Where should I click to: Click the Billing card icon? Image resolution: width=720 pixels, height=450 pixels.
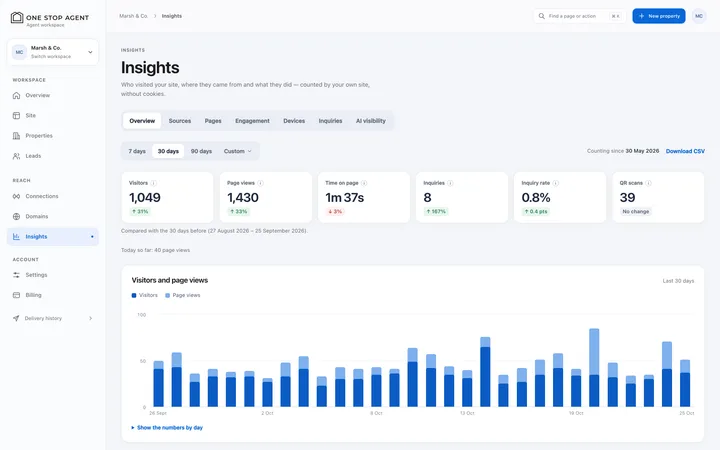[17, 295]
